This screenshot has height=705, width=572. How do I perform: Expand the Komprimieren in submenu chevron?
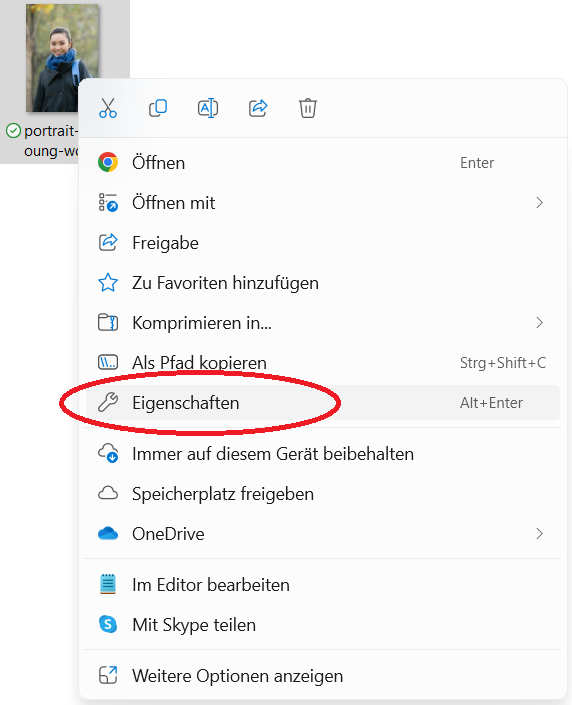pos(540,322)
